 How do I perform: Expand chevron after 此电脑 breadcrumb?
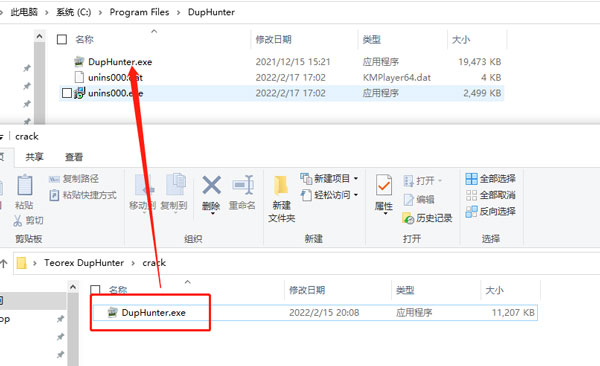(x=47, y=13)
